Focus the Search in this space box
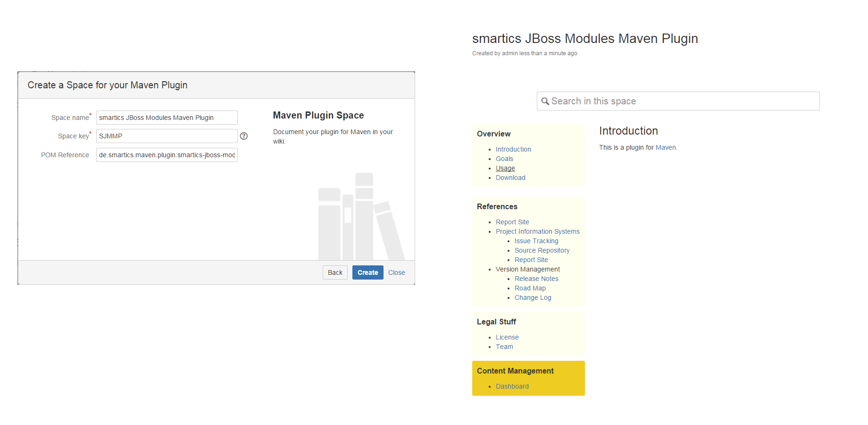868x425 pixels. point(678,101)
